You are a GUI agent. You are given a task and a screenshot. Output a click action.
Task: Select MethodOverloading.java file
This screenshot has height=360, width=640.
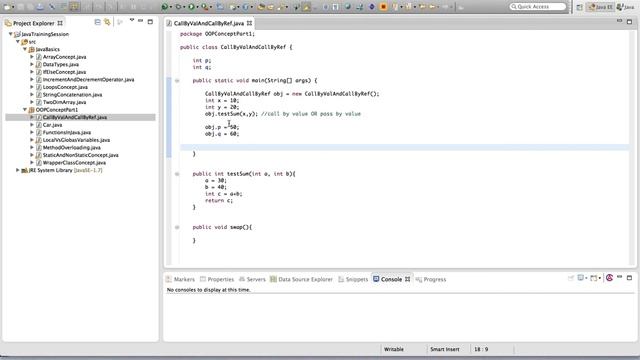coord(71,147)
